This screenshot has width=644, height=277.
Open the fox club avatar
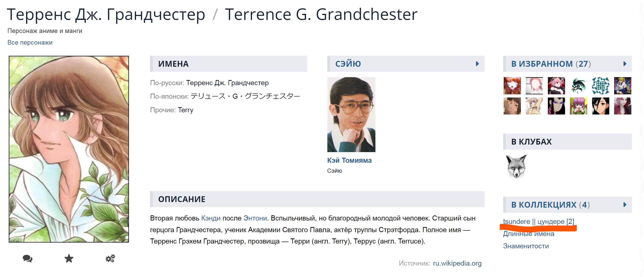tap(516, 167)
